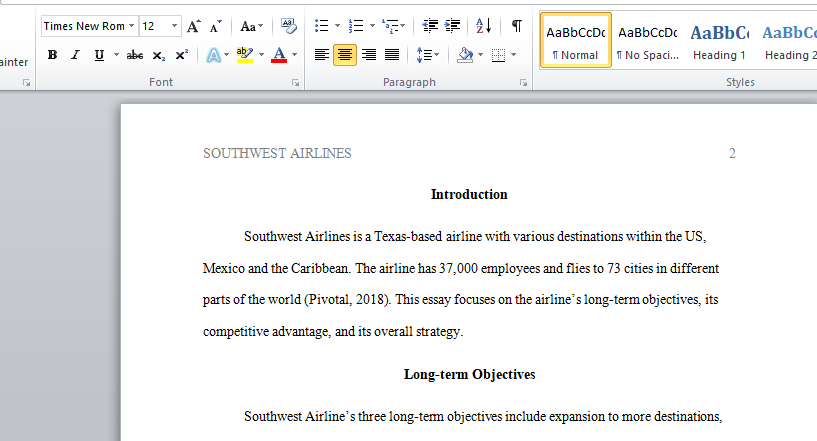The image size is (817, 441).
Task: Click the Grow Font icon
Action: 193,26
